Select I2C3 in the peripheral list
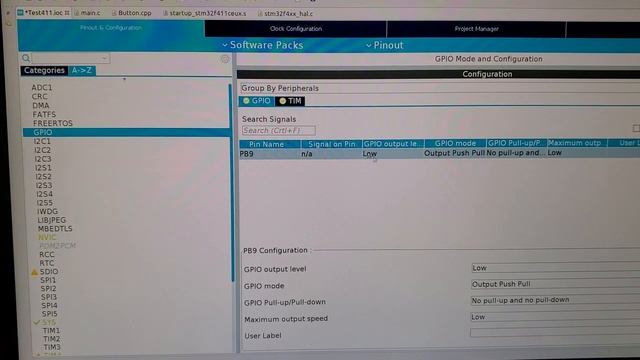The height and width of the screenshot is (360, 640). pos(43,159)
